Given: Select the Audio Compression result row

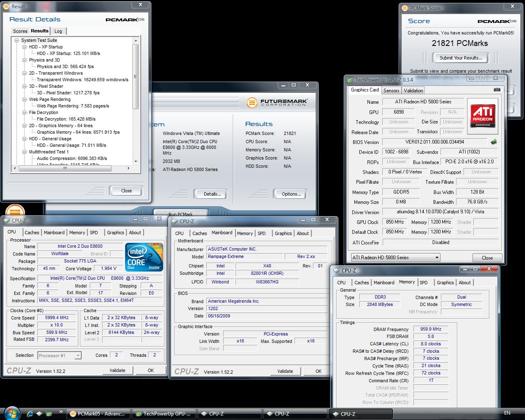Looking at the screenshot, I should coord(72,158).
